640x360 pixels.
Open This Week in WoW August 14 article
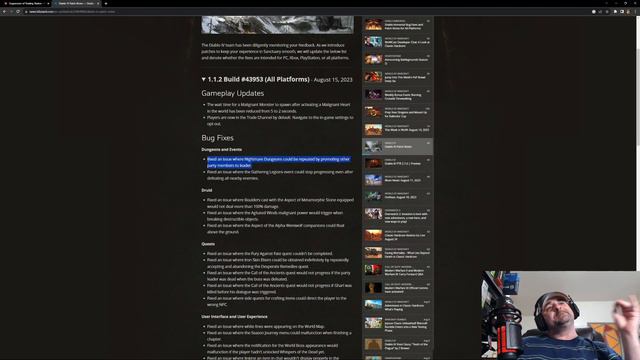(398, 129)
